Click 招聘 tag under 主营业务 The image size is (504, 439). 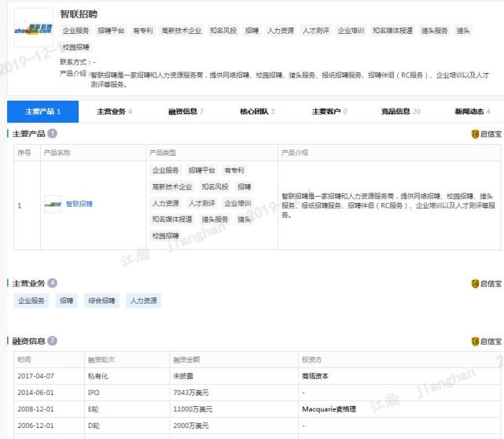[x=67, y=301]
